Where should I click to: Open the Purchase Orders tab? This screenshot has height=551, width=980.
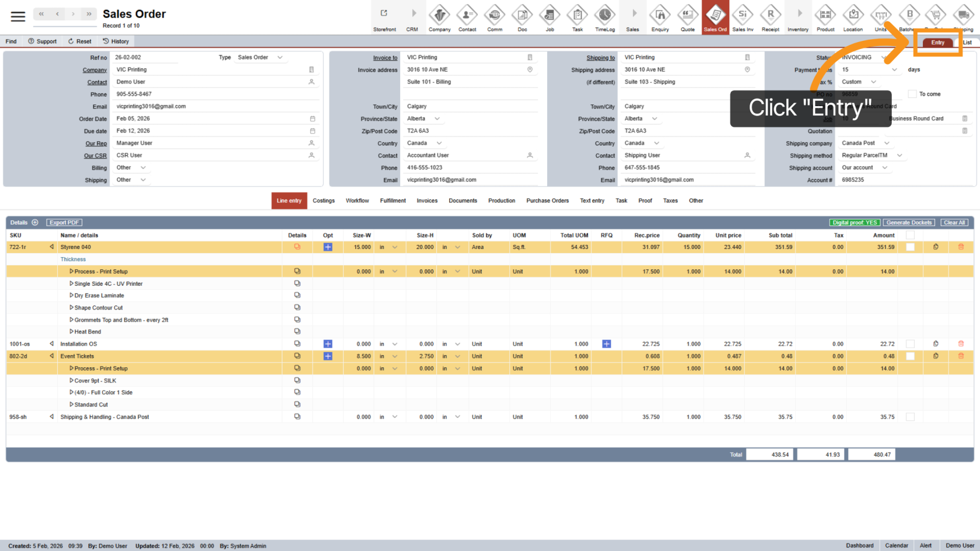[x=547, y=201]
